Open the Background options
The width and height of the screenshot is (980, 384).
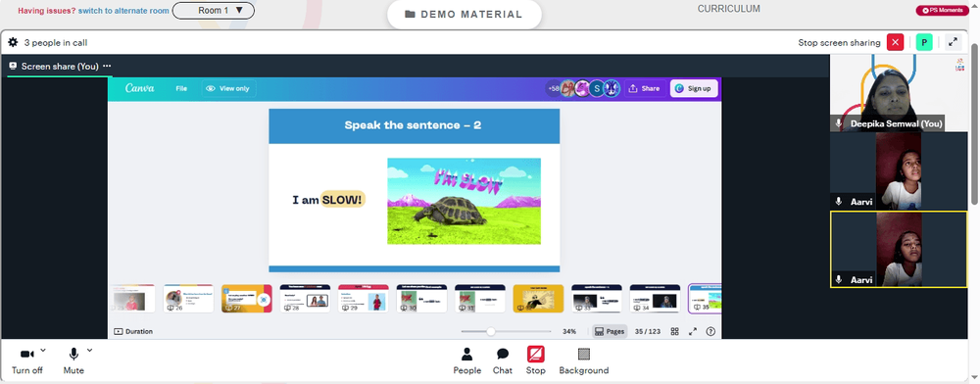point(584,360)
